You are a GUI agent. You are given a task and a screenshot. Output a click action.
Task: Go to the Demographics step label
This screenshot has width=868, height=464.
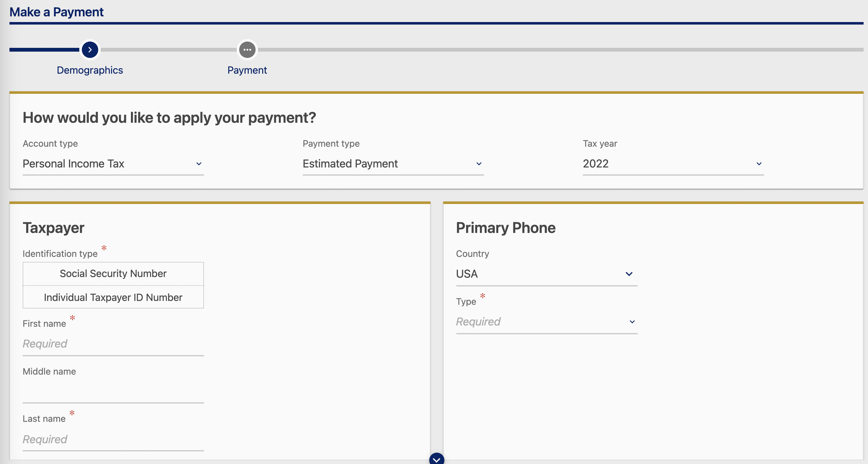coord(90,70)
